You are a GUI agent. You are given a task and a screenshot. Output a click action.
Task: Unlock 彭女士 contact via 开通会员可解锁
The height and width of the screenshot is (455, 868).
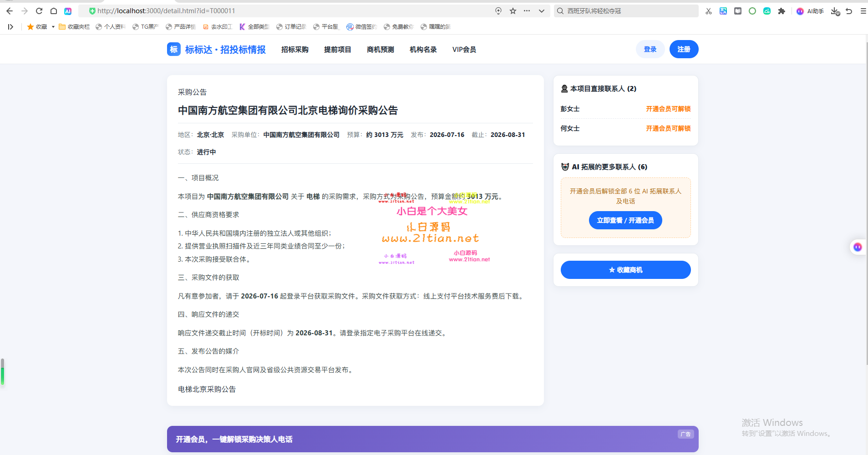[668, 109]
